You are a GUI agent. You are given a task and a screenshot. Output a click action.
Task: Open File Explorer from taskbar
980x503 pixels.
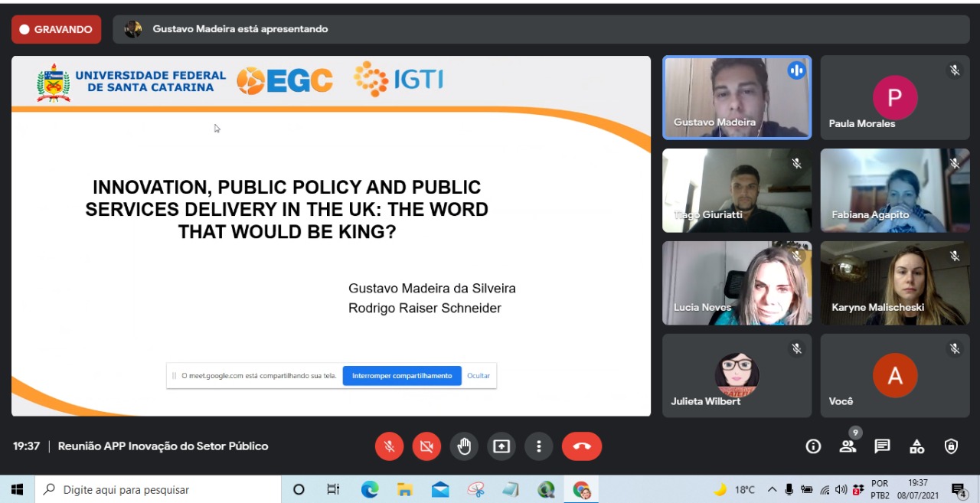(405, 490)
